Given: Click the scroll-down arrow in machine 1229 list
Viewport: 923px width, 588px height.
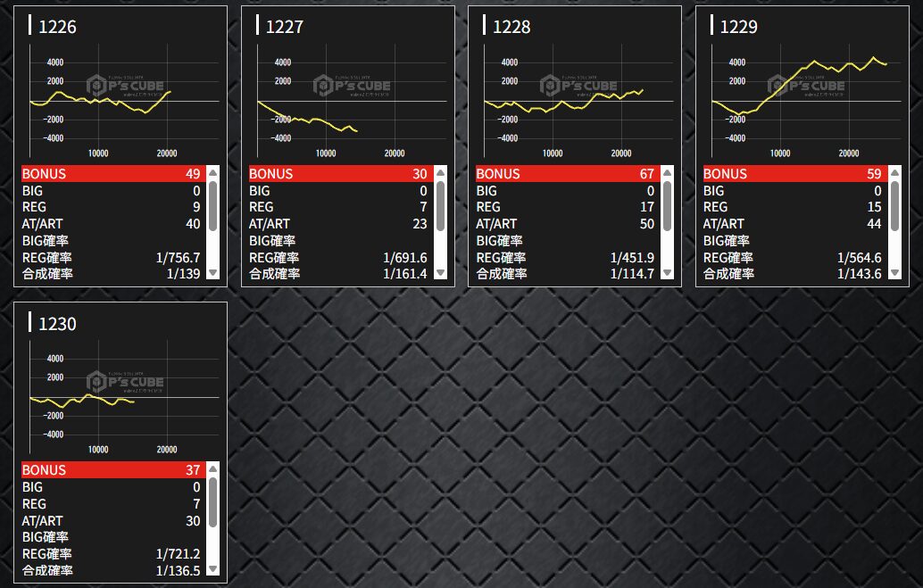Looking at the screenshot, I should pos(894,273).
